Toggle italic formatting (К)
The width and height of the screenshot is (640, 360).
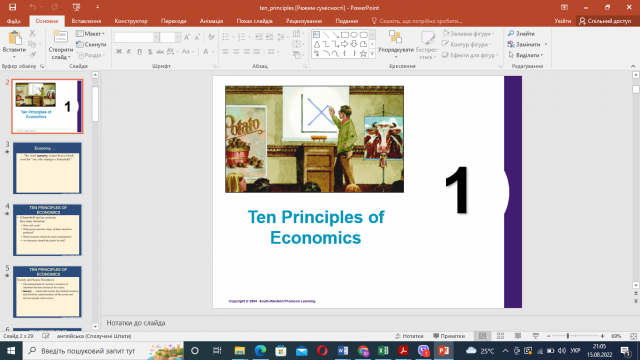point(129,51)
